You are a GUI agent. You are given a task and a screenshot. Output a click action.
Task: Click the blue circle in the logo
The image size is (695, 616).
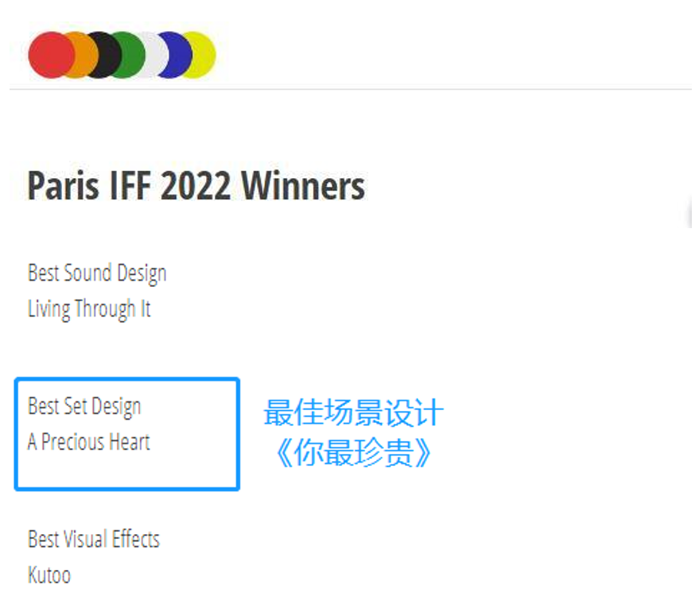[173, 55]
